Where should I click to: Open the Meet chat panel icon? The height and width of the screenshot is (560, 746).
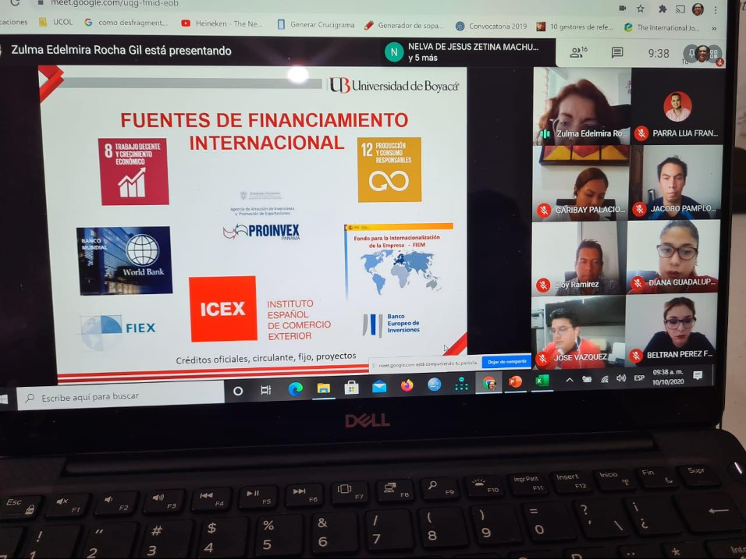(x=617, y=52)
